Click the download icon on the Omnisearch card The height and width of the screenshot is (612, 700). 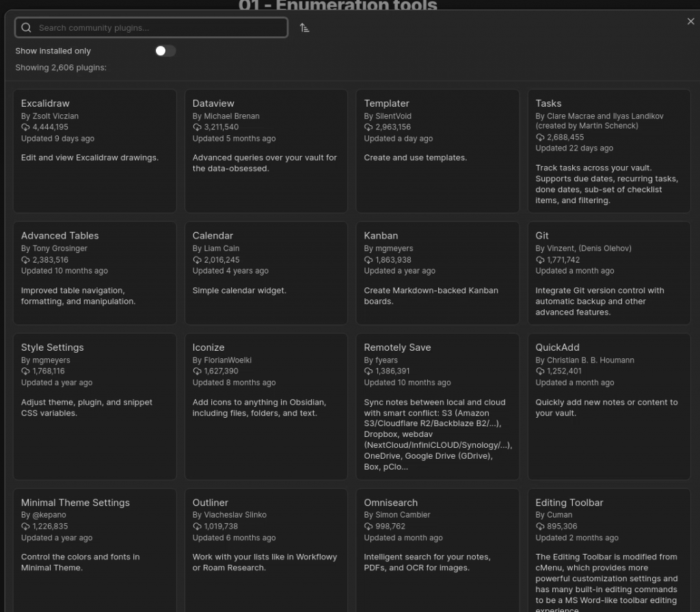[x=368, y=527]
